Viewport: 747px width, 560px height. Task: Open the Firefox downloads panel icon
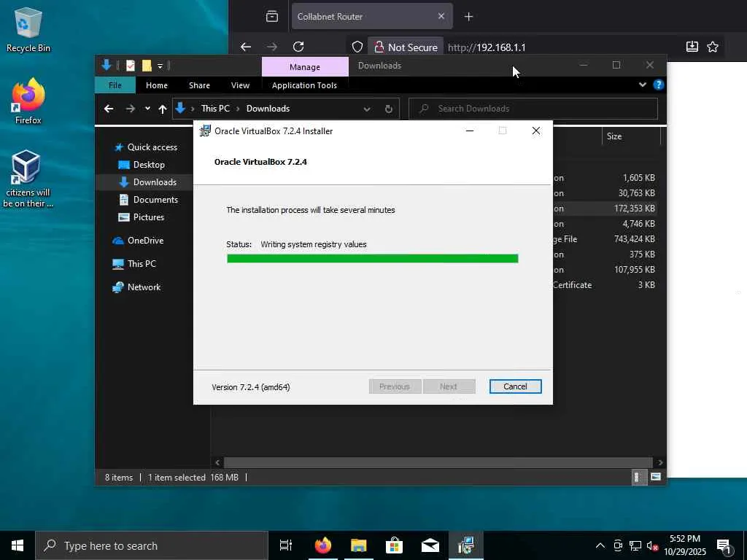click(692, 47)
